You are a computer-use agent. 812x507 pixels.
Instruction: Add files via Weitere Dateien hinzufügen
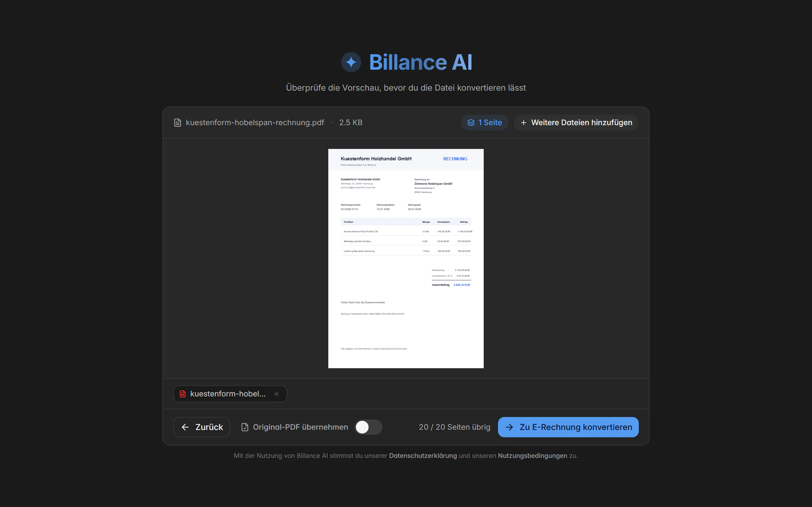(x=576, y=123)
